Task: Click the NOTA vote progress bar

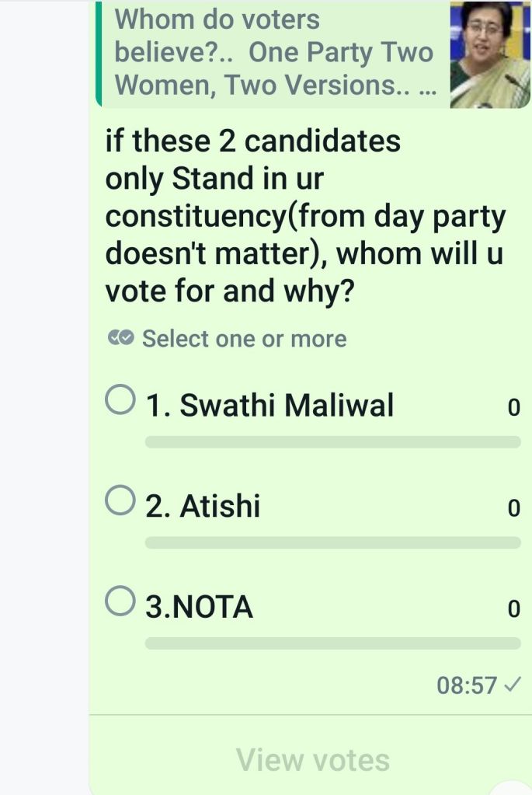Action: (332, 643)
